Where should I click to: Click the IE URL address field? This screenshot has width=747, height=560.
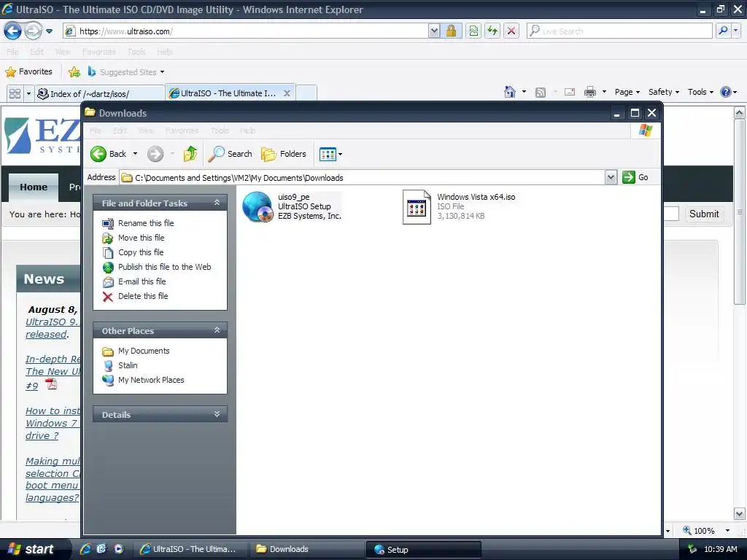click(x=246, y=31)
